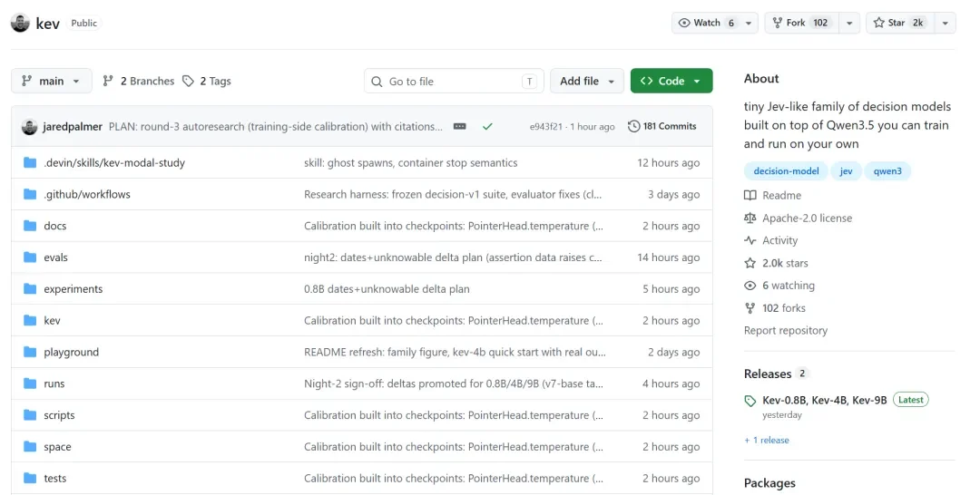Viewport: 980px width, 495px height.
Task: Click the Readme book icon
Action: click(750, 196)
